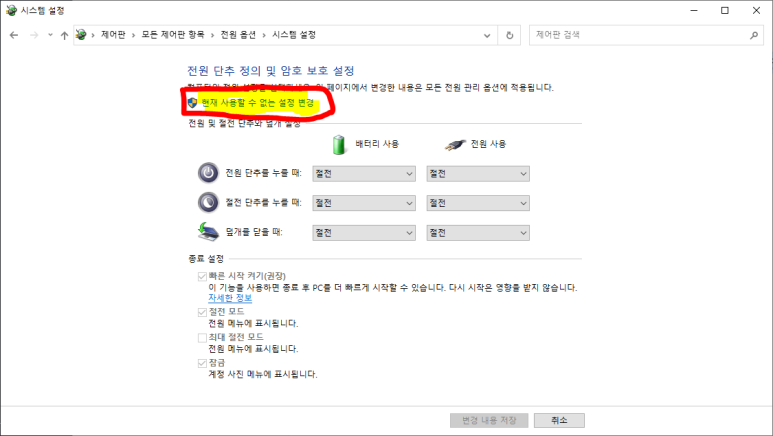
Task: Toggle 최대 절전 모드 checkbox
Action: [x=202, y=338]
